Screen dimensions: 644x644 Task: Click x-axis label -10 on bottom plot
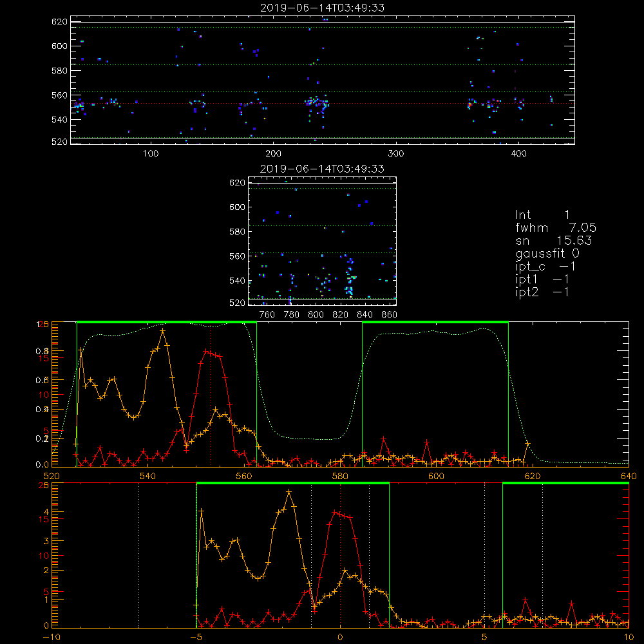click(52, 638)
